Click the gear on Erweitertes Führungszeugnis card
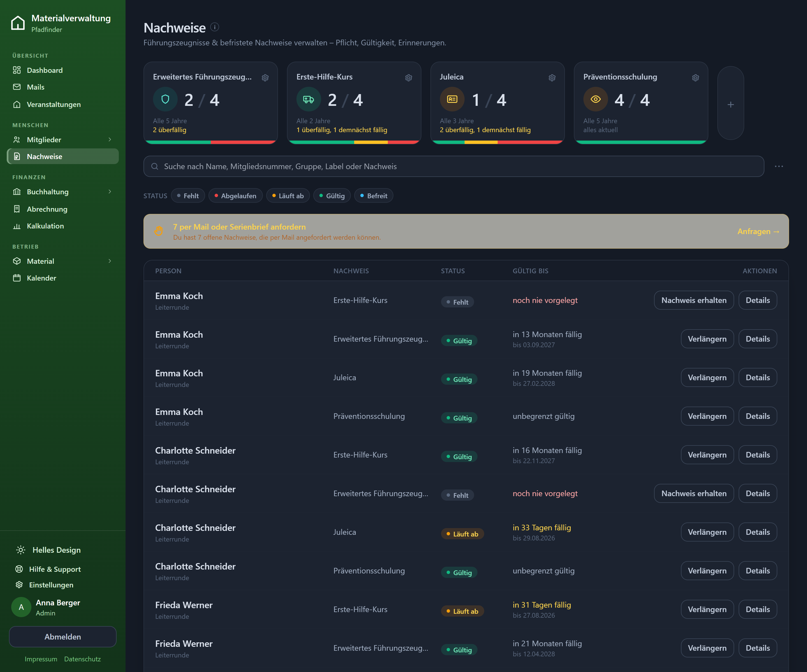807x672 pixels. [x=265, y=78]
